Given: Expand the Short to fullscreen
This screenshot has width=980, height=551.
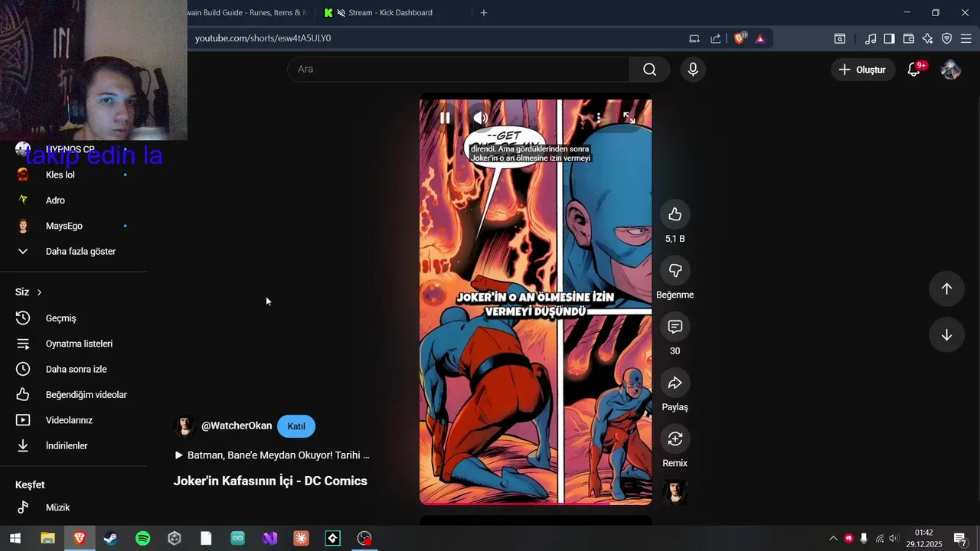Looking at the screenshot, I should (x=629, y=118).
